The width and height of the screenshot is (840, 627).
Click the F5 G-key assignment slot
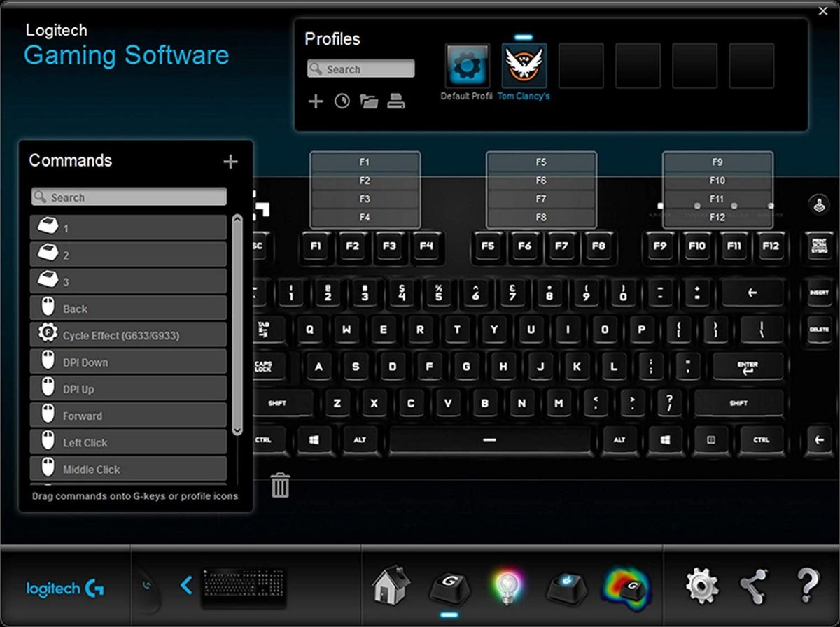541,162
